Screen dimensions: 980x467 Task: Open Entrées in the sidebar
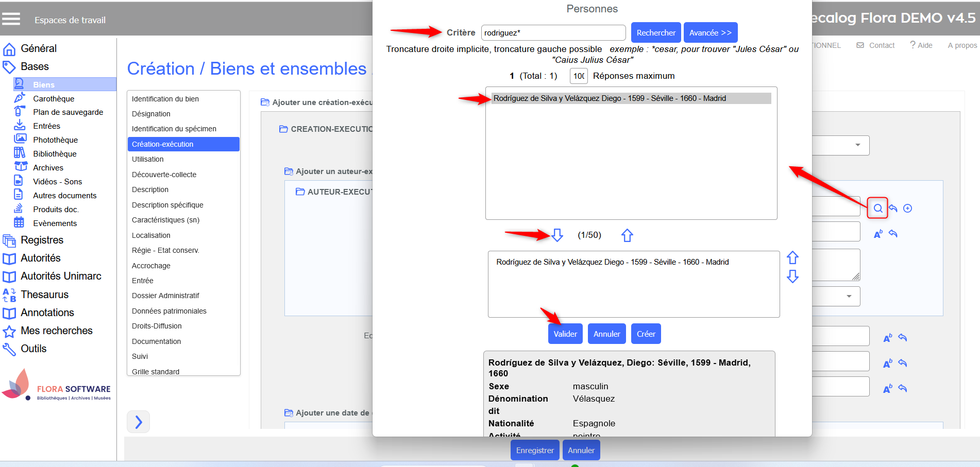pos(46,126)
